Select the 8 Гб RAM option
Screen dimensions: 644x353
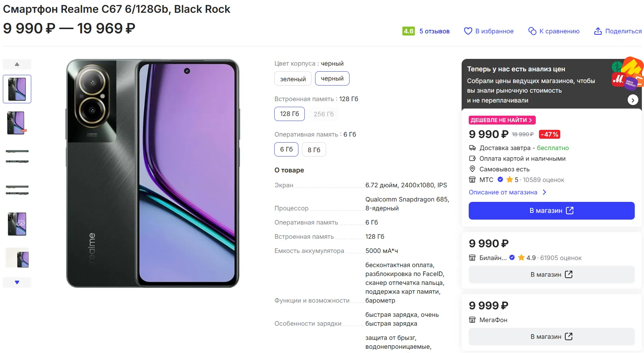tap(314, 150)
